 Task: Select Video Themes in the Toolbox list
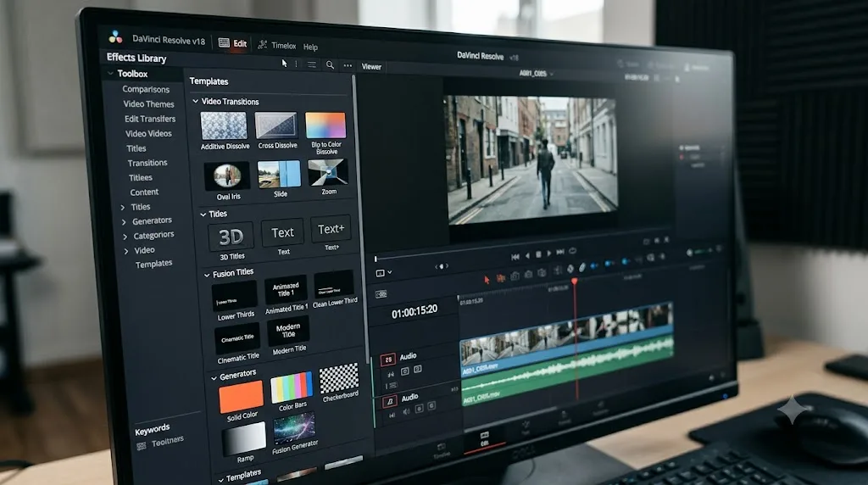[x=148, y=104]
